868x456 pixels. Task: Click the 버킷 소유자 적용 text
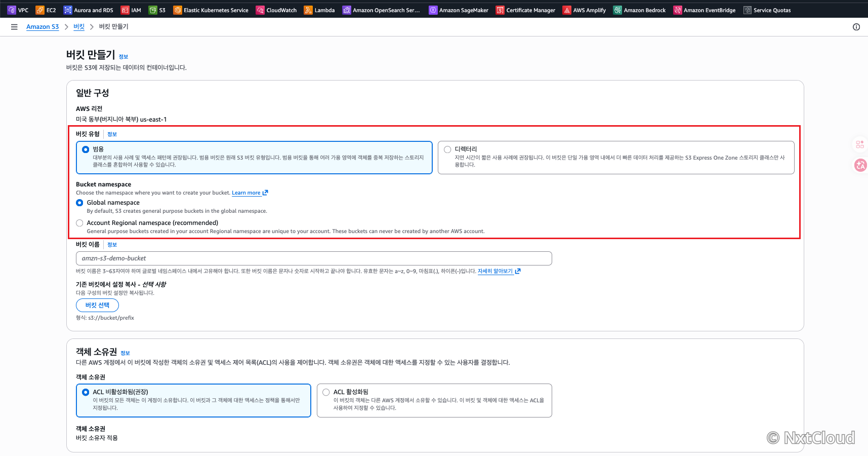point(97,438)
